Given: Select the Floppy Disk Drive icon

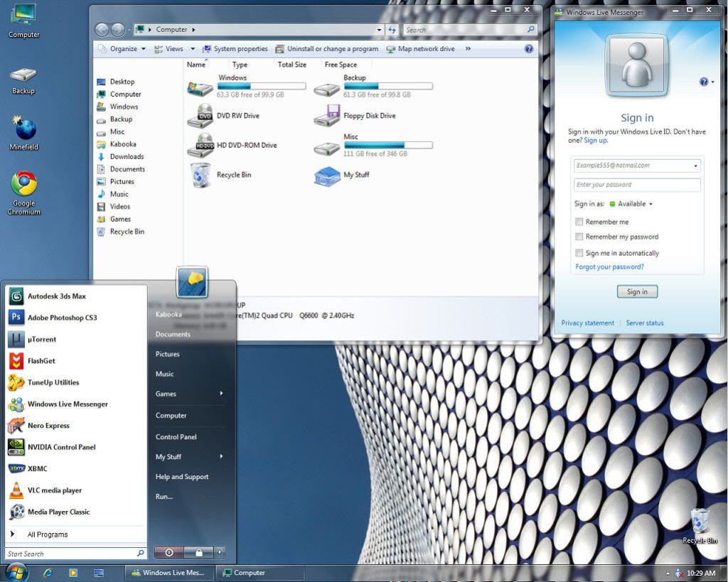Looking at the screenshot, I should (355, 116).
